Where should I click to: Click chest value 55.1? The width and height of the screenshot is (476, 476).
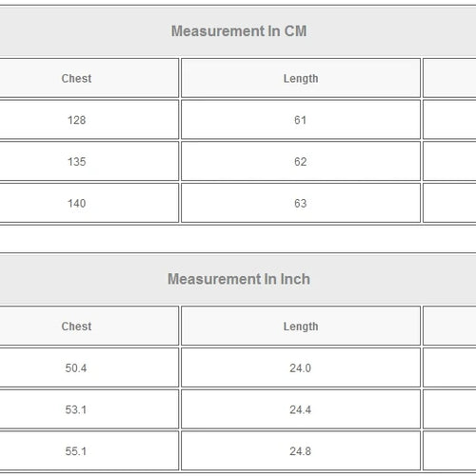pos(76,451)
